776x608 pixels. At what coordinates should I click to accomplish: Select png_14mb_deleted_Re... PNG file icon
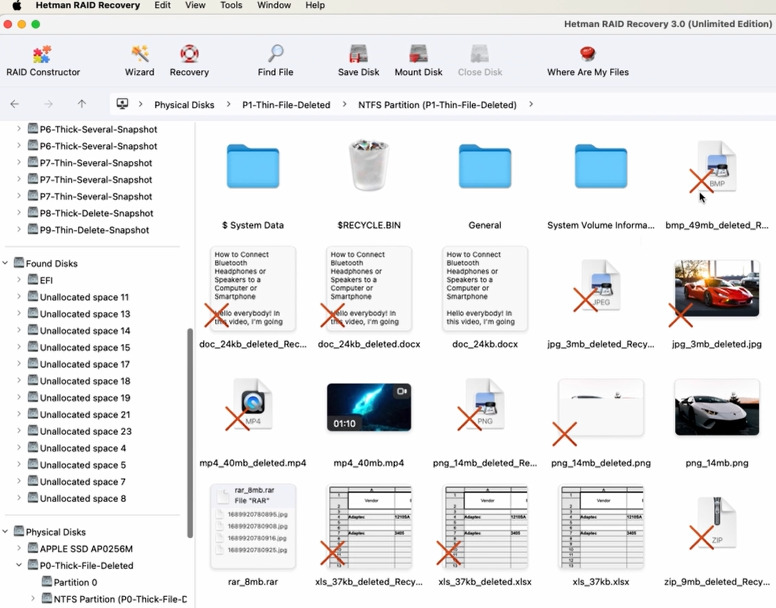485,405
